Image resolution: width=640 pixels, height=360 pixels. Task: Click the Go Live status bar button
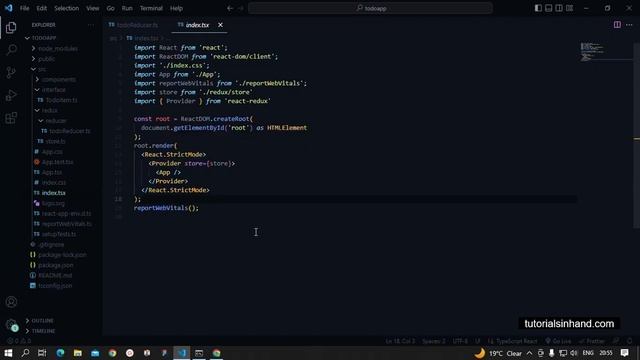(559, 341)
